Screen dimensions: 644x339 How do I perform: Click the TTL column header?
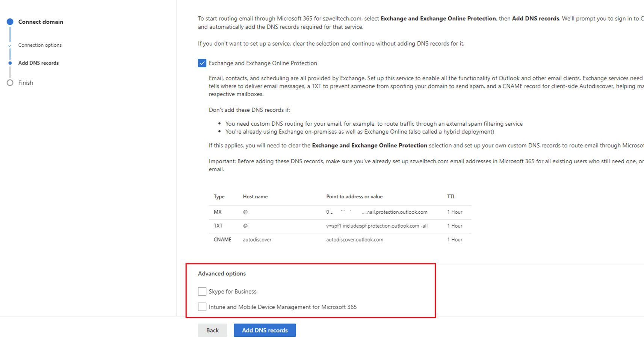(451, 196)
